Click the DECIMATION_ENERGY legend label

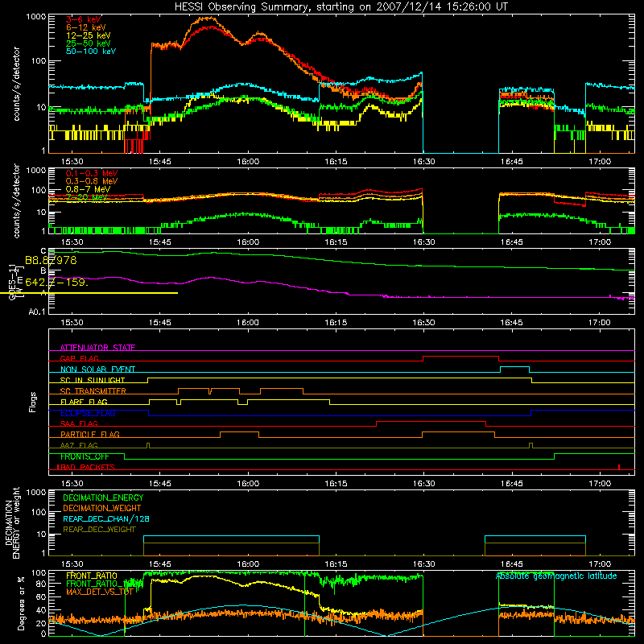click(x=103, y=497)
